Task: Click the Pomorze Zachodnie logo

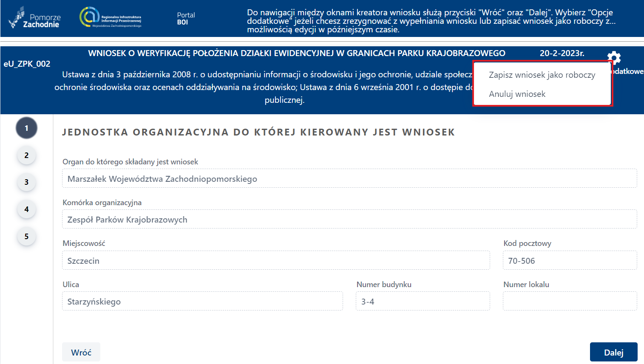Action: coord(34,18)
